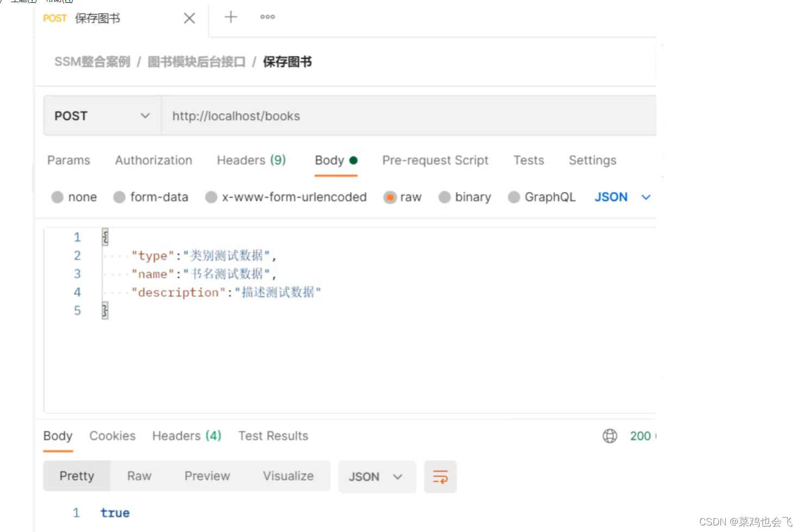Click the 图书模块后台接口 breadcrumb link
The image size is (801, 532).
point(196,62)
